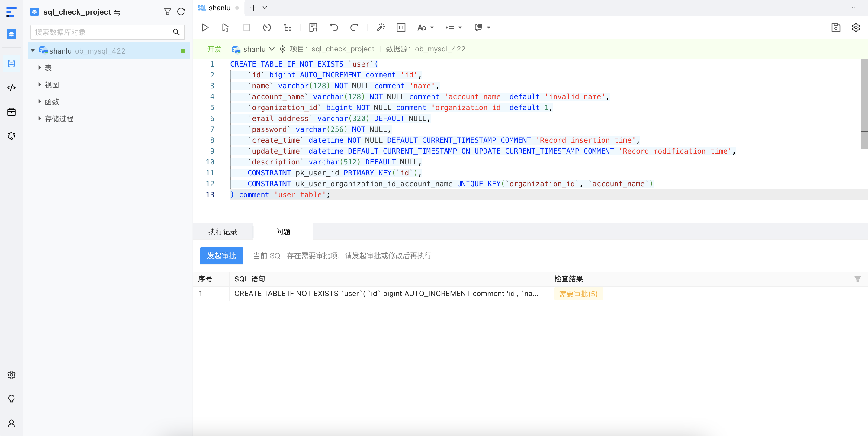Select the shanlu SQL editor tab
Screen dimensions: 868x436
[x=218, y=8]
